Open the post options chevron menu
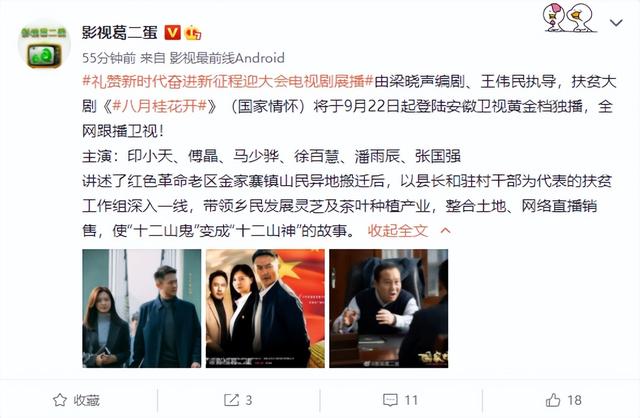 coord(616,22)
